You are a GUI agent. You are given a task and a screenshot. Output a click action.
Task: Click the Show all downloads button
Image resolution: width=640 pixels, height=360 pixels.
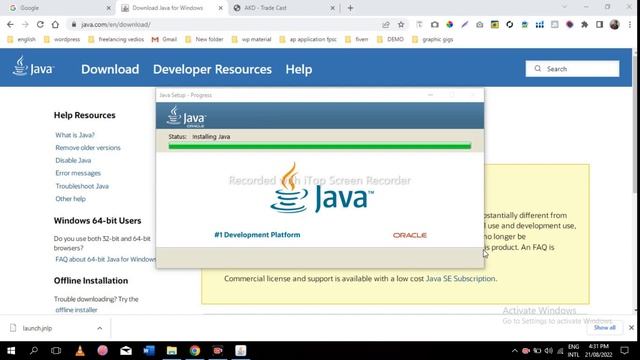coord(604,327)
